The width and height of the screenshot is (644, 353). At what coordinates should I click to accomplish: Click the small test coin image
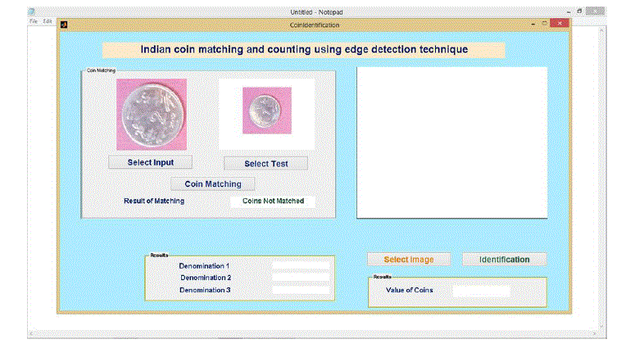tap(266, 110)
